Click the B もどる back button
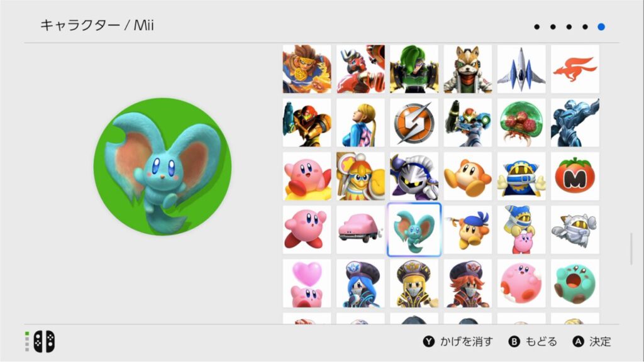Image resolution: width=644 pixels, height=362 pixels. click(533, 341)
